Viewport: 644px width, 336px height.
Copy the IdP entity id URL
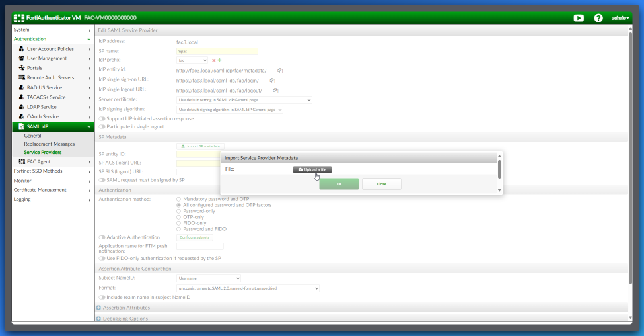click(x=280, y=70)
